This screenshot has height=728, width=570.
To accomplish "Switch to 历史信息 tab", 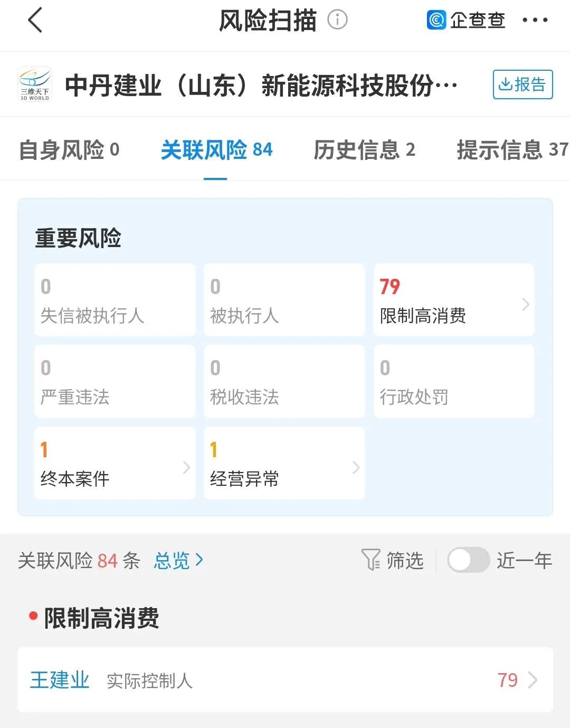I will click(364, 150).
